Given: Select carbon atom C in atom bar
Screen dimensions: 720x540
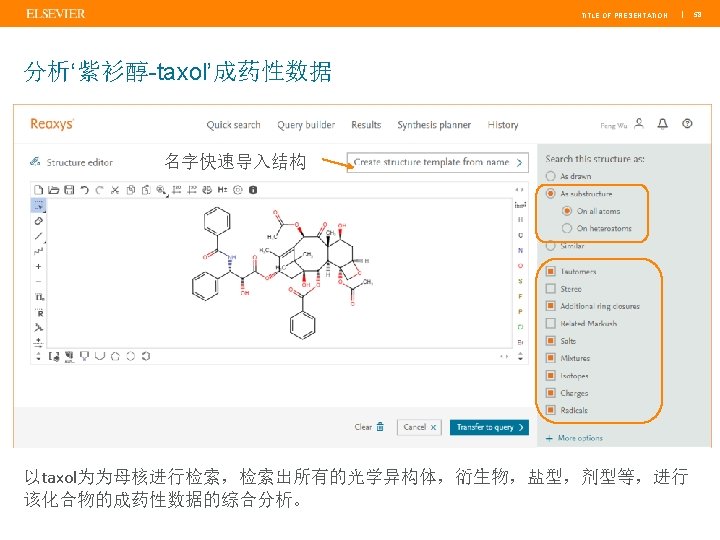Looking at the screenshot, I should (x=520, y=235).
